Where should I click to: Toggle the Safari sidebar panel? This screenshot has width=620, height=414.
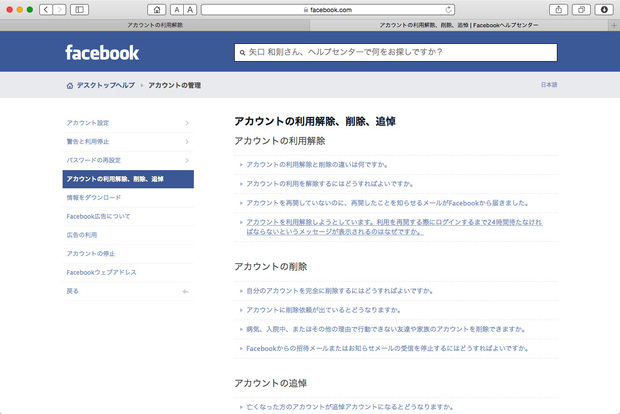point(79,9)
